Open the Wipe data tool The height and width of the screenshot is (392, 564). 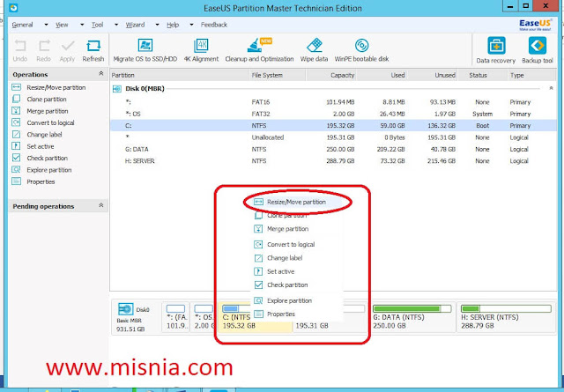coord(314,50)
